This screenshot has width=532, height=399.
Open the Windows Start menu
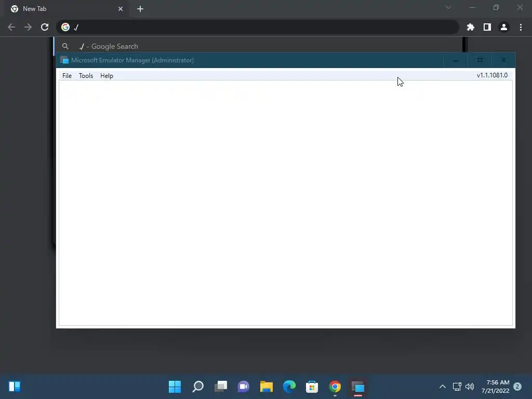tap(175, 387)
